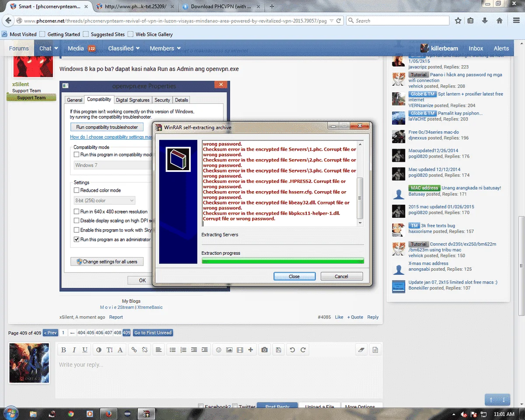Click the plus insert icon in editor

(x=250, y=350)
